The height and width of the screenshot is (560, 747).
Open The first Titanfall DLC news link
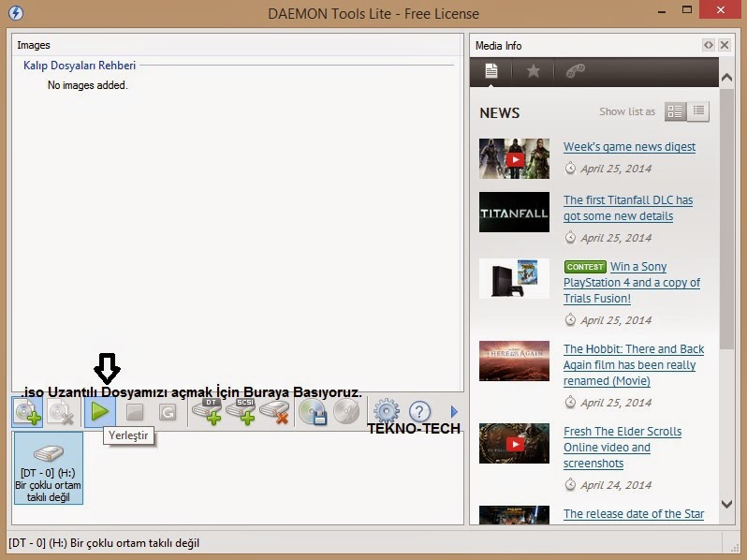(628, 208)
